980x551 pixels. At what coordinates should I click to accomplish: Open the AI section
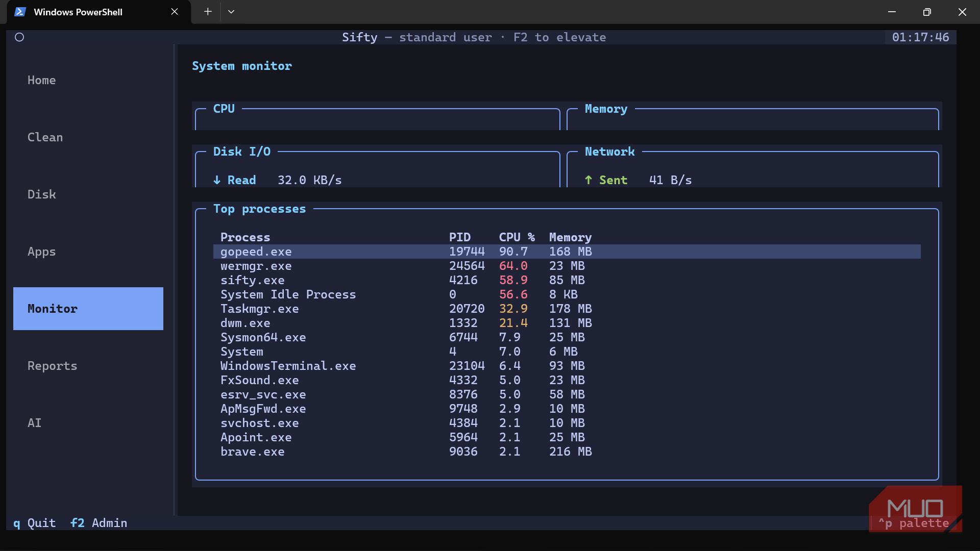tap(88, 423)
